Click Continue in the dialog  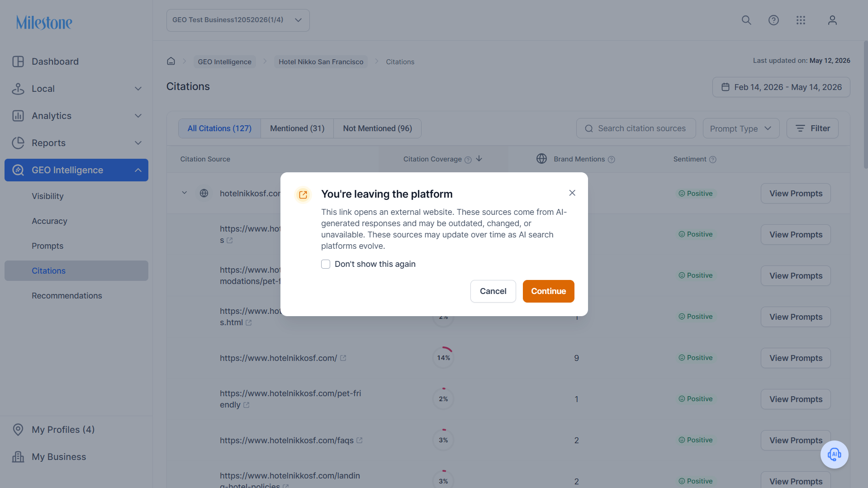tap(548, 291)
